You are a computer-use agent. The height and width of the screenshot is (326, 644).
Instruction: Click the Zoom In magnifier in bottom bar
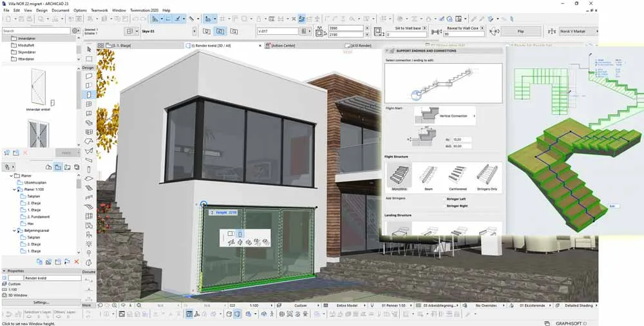115,305
